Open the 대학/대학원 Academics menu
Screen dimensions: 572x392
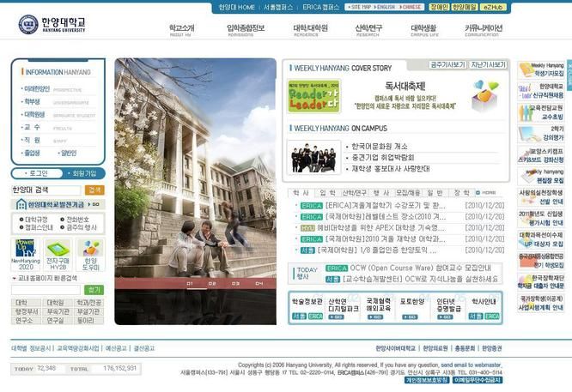pos(310,30)
